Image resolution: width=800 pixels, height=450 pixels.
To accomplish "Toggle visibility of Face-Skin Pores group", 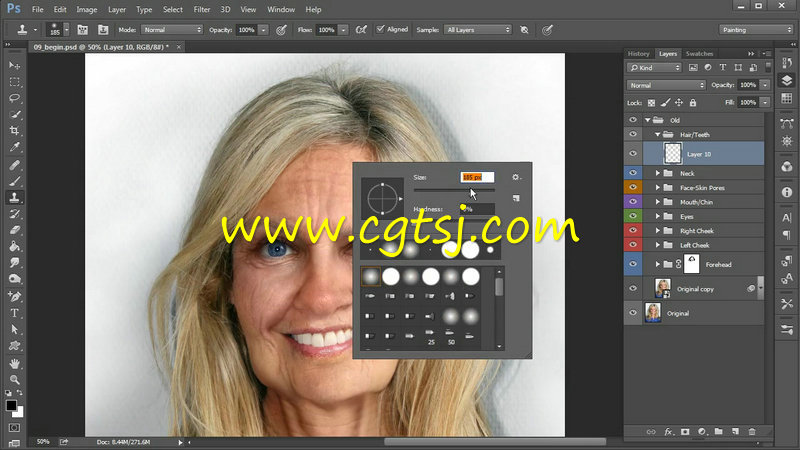I will 633,187.
